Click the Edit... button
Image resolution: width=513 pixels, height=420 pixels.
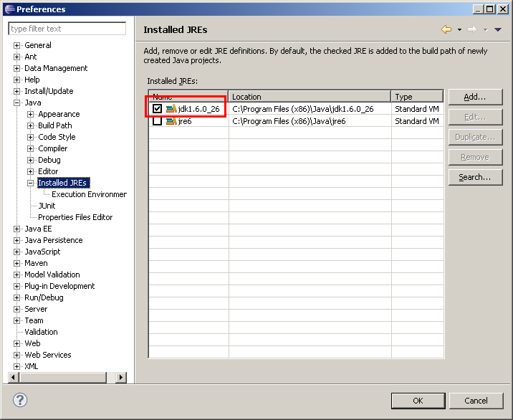(475, 118)
